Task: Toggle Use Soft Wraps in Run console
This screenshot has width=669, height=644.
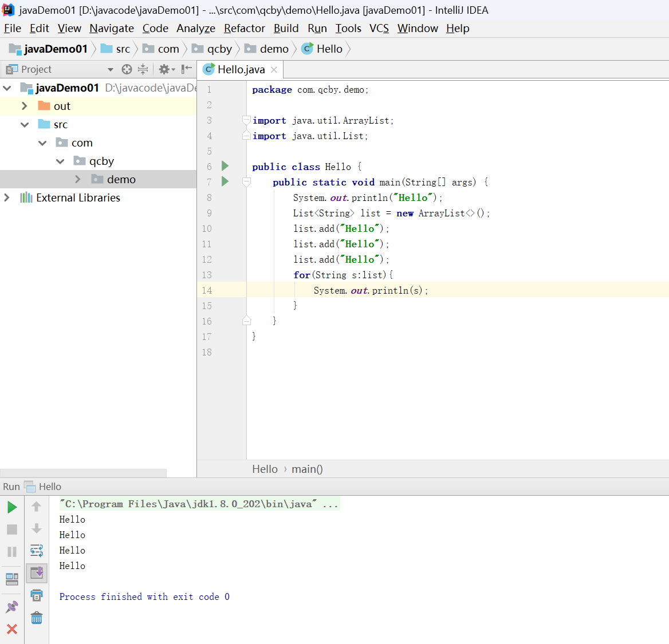Action: pyautogui.click(x=37, y=551)
